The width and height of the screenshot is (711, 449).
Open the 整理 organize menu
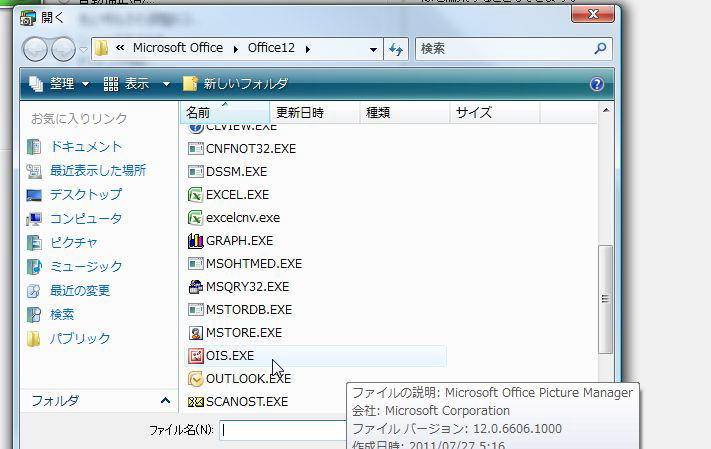(59, 84)
